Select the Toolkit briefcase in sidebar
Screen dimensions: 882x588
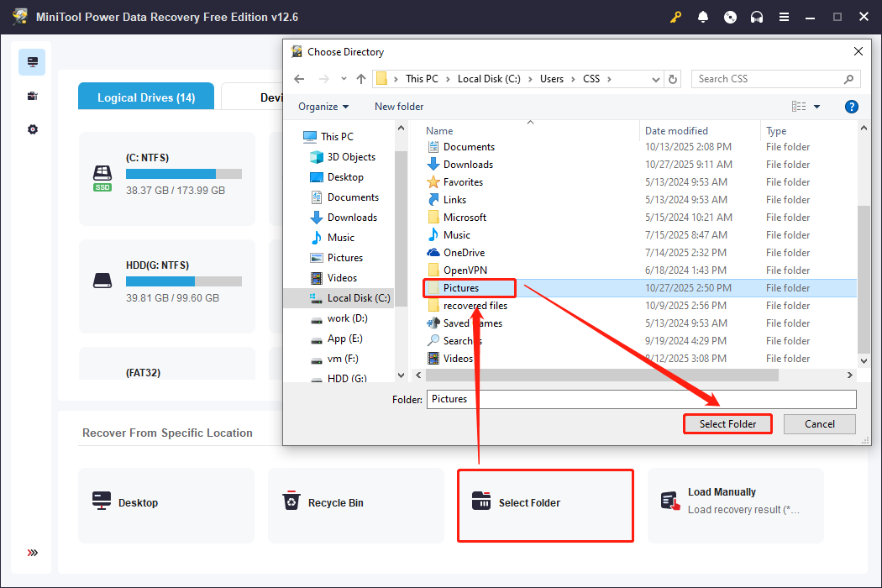[x=32, y=95]
